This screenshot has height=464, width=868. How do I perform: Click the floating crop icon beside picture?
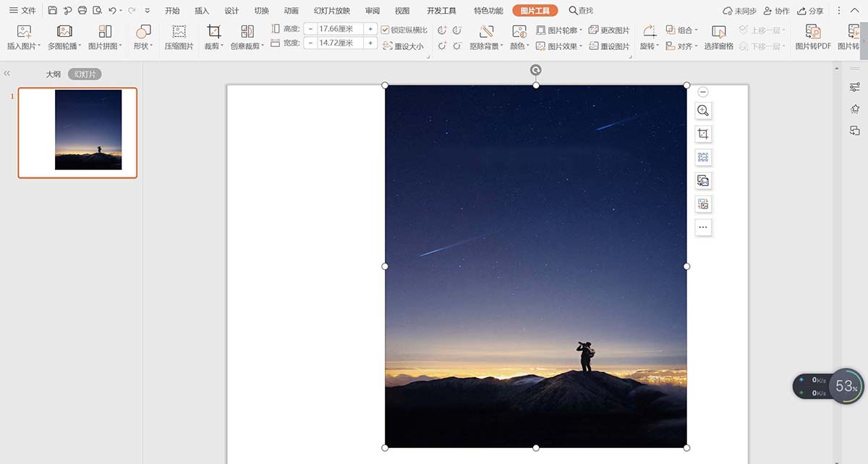(703, 134)
